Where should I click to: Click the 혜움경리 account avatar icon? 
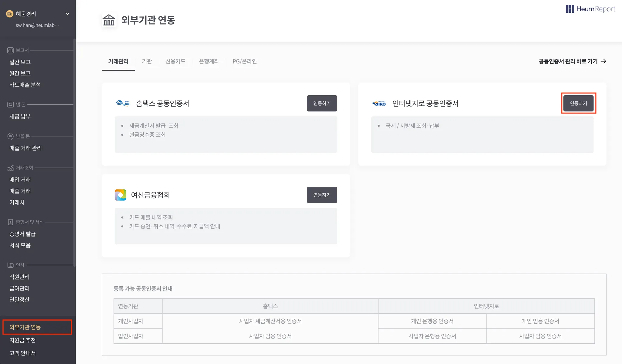[x=10, y=14]
